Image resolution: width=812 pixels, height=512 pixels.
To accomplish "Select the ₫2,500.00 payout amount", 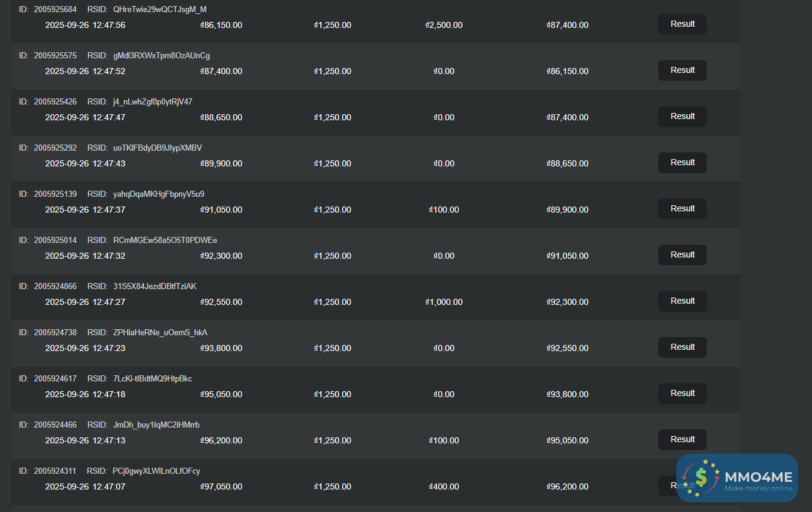I will coord(444,25).
